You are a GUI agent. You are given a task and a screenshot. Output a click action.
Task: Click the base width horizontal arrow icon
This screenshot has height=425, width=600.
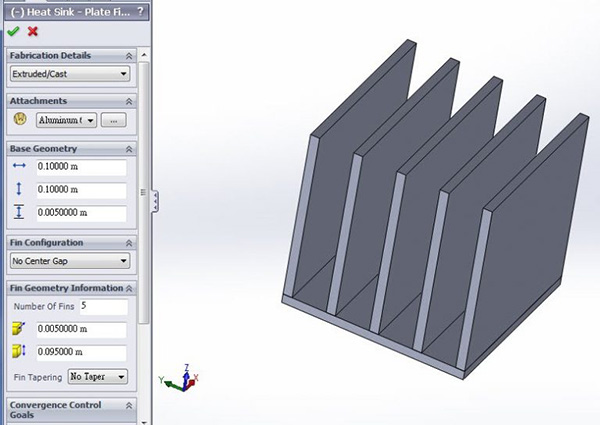pyautogui.click(x=19, y=166)
